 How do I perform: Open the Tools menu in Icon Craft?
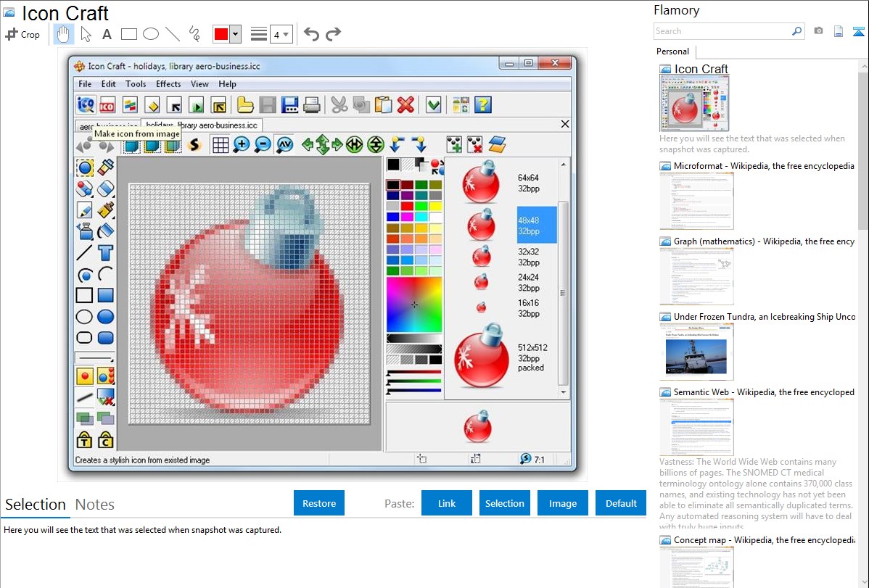136,84
